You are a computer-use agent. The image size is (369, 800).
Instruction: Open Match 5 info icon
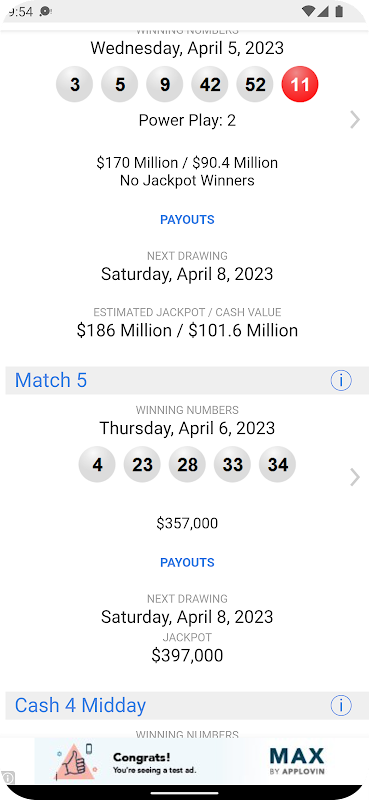[x=341, y=381]
